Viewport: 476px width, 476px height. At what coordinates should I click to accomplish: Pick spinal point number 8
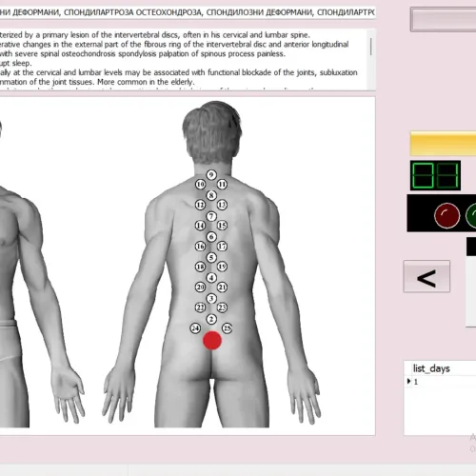coord(211,195)
